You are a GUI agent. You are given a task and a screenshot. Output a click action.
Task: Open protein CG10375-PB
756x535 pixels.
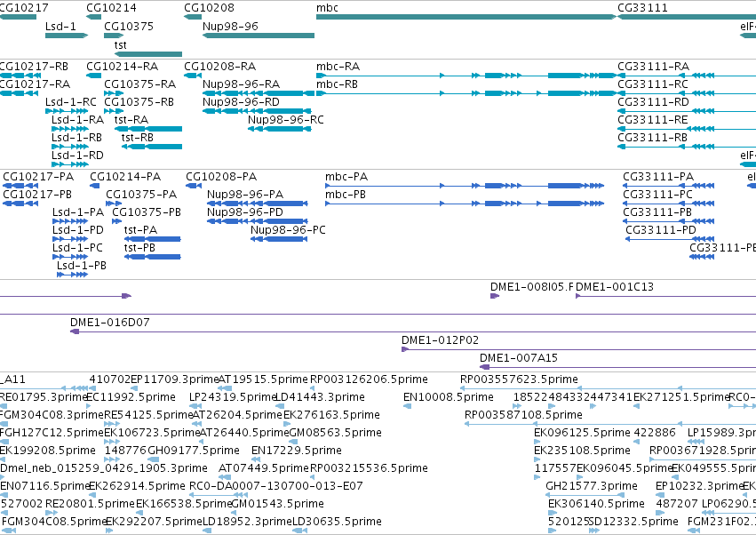117,221
